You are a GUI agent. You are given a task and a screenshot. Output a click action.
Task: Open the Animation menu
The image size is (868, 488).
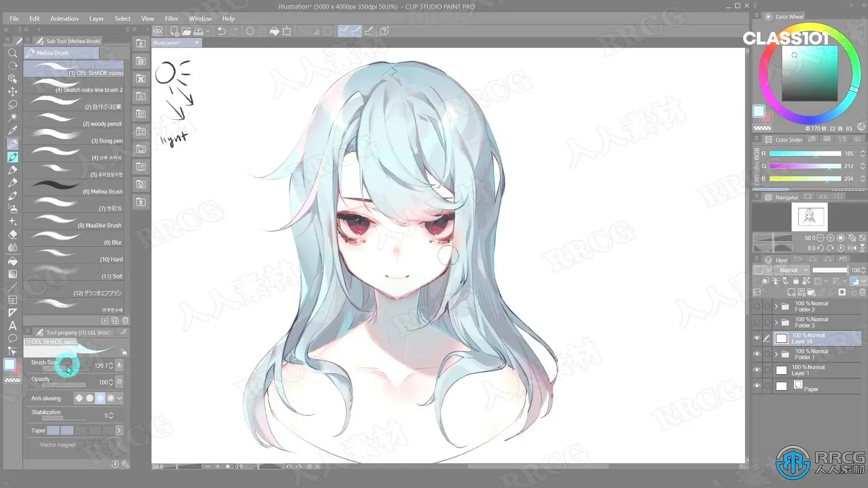64,19
